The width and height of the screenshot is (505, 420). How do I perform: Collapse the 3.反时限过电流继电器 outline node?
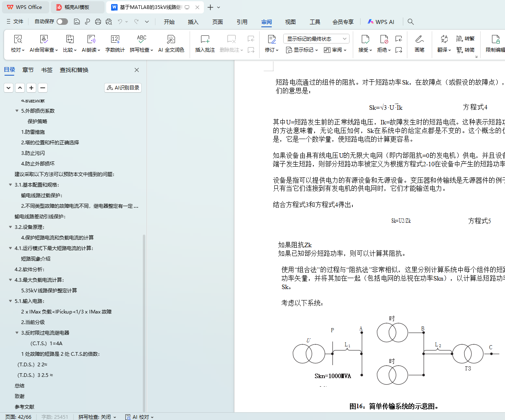tap(17, 333)
